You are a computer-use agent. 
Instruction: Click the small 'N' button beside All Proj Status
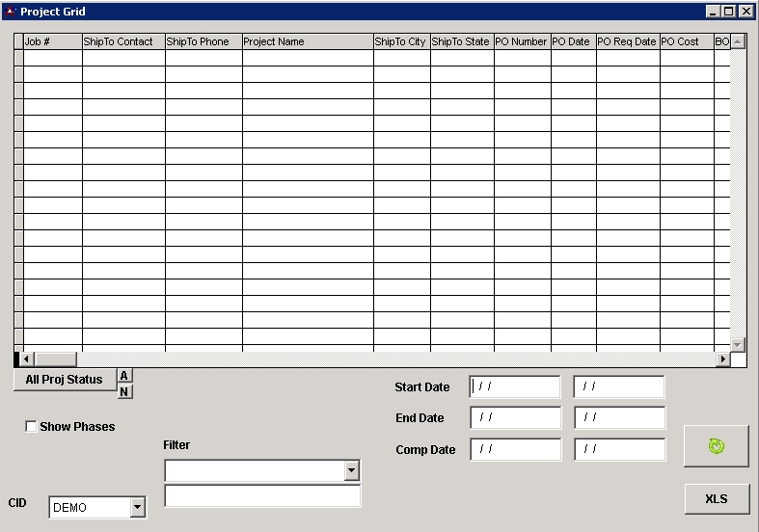point(124,391)
